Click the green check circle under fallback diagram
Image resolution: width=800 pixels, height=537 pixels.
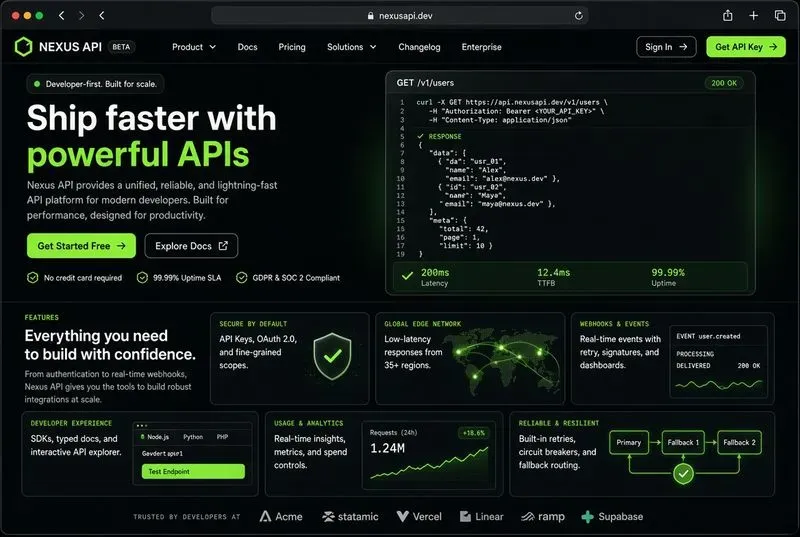pos(683,474)
